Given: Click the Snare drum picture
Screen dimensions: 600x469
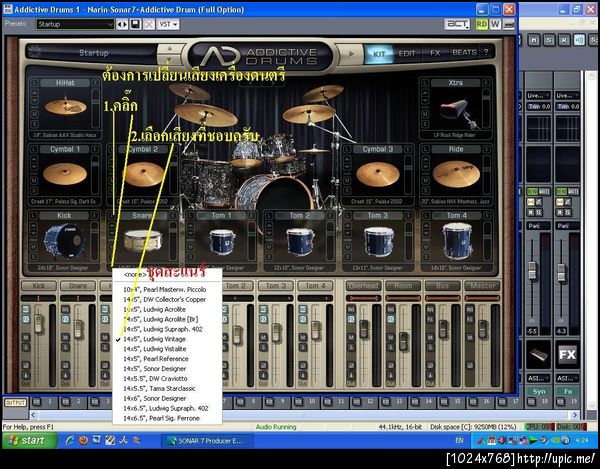Looking at the screenshot, I should coord(143,241).
